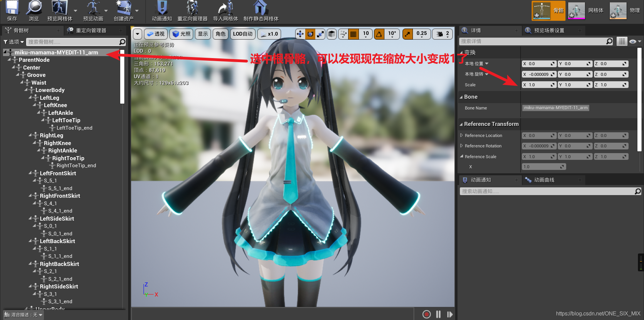
Task: Click the 导入网格体 icon
Action: (x=225, y=10)
